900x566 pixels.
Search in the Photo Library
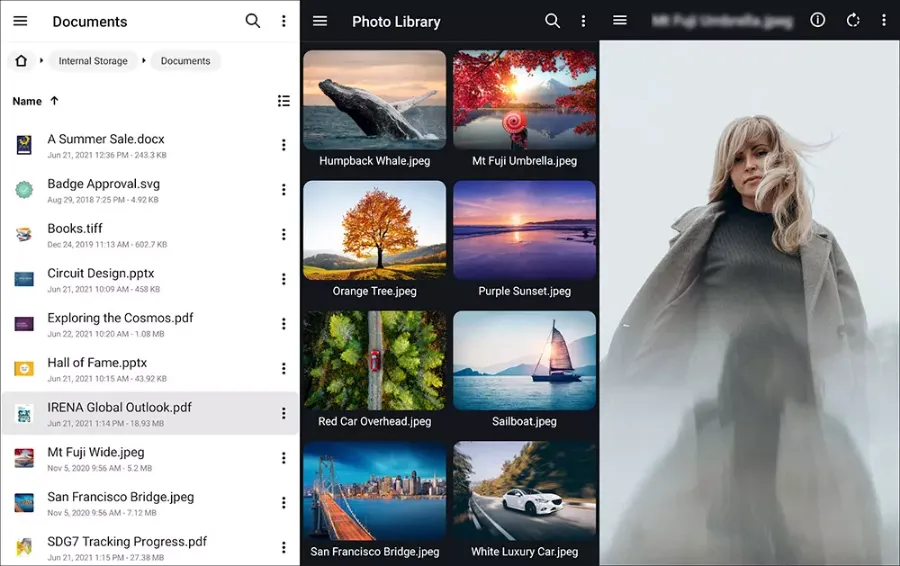click(552, 21)
